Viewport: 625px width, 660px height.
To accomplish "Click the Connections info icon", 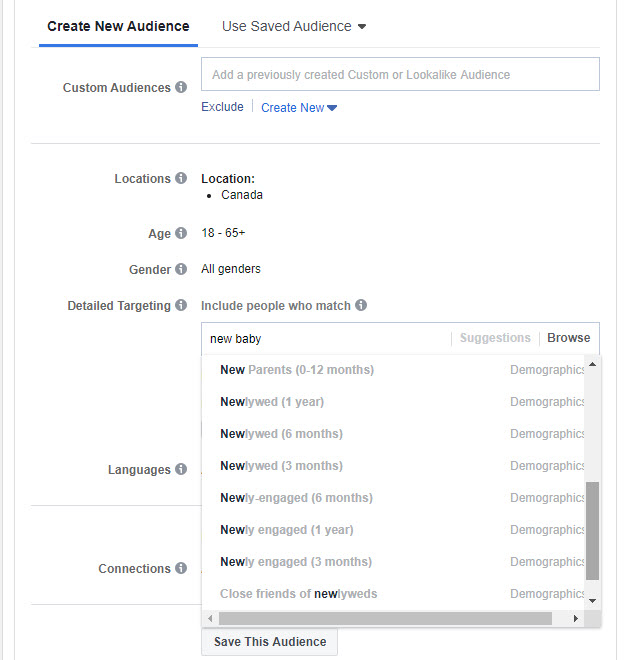I will [x=181, y=569].
